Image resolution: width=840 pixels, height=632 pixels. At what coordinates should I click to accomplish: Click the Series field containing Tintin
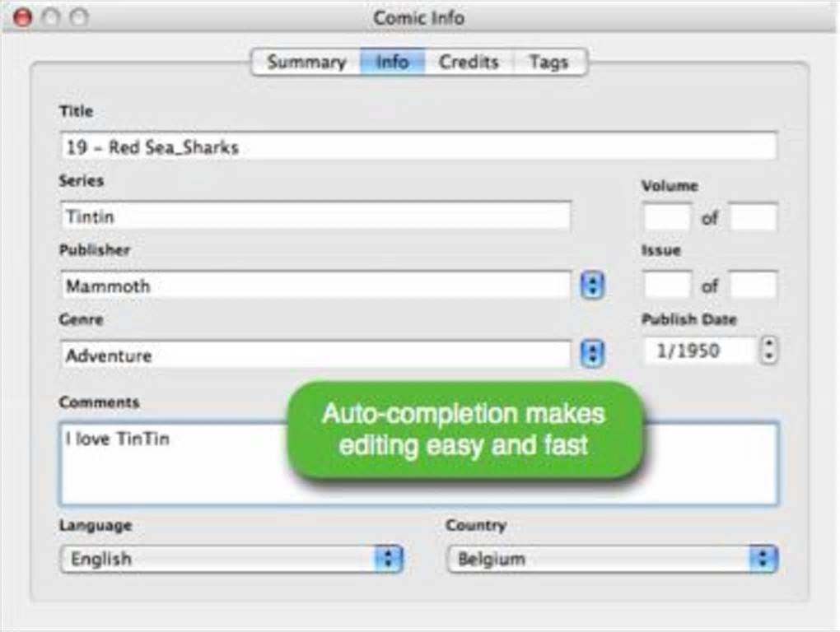[x=315, y=216]
